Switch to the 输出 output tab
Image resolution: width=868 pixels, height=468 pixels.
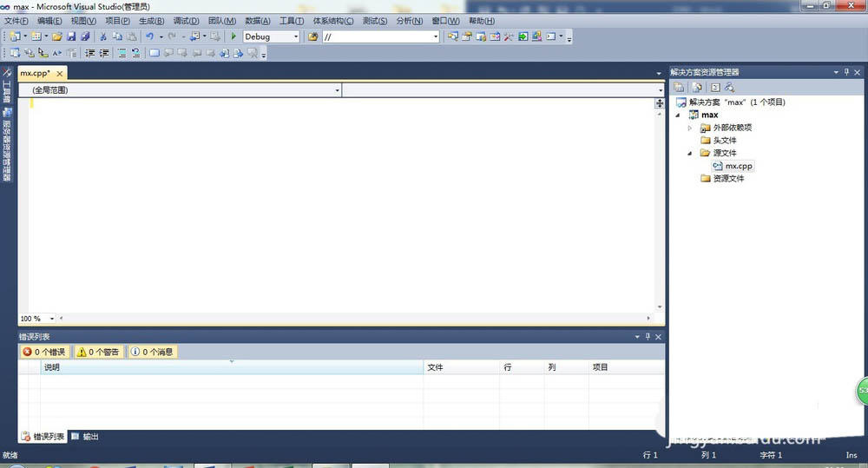pos(85,437)
